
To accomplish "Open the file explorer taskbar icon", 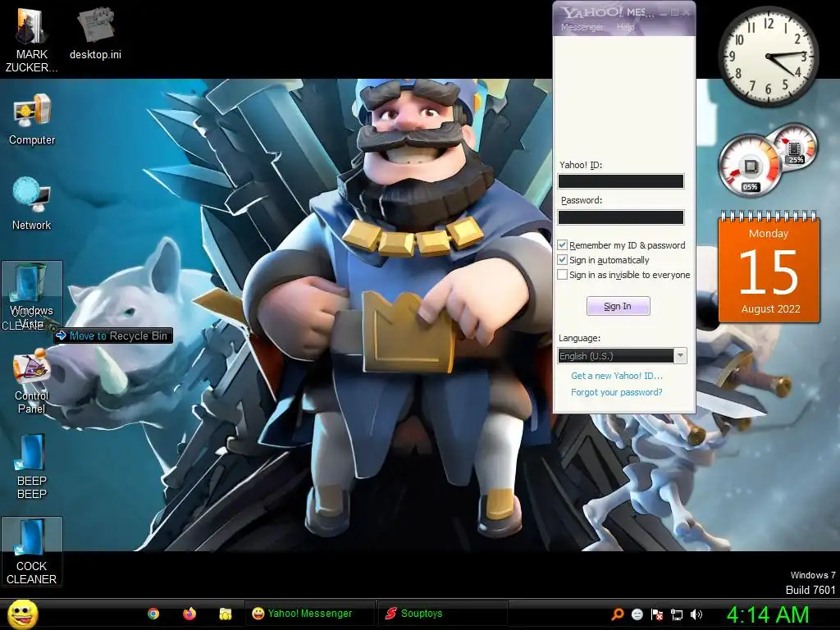I will [226, 614].
